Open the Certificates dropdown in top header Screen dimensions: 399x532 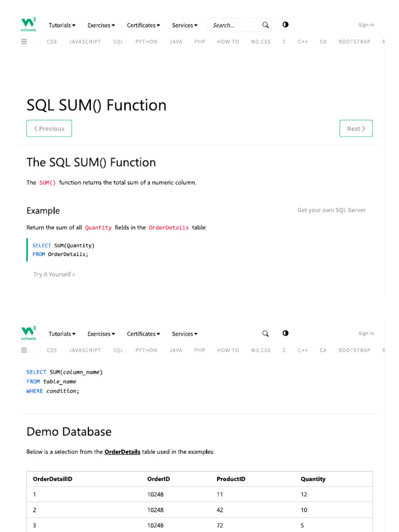tap(143, 25)
